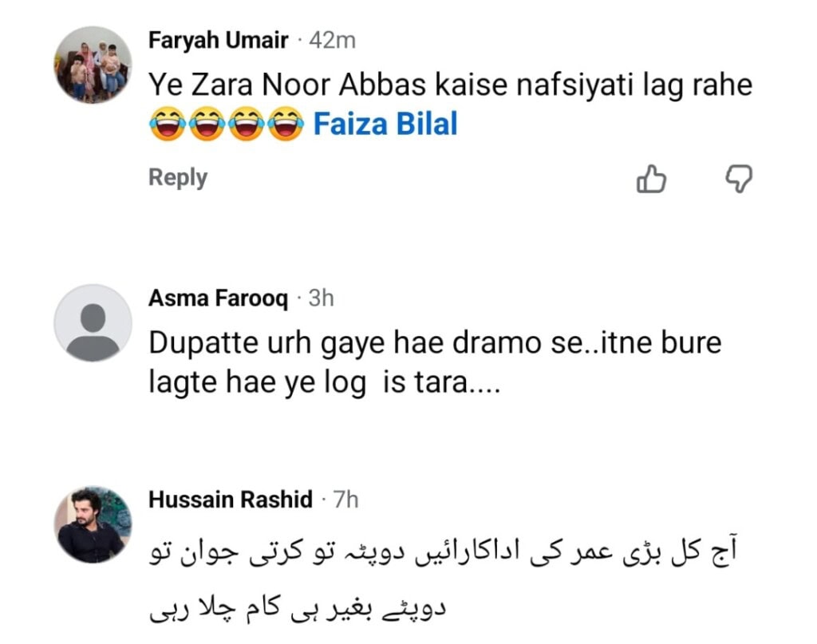The width and height of the screenshot is (817, 644).
Task: Open the tagged Faiza Bilal link
Action: (x=386, y=124)
